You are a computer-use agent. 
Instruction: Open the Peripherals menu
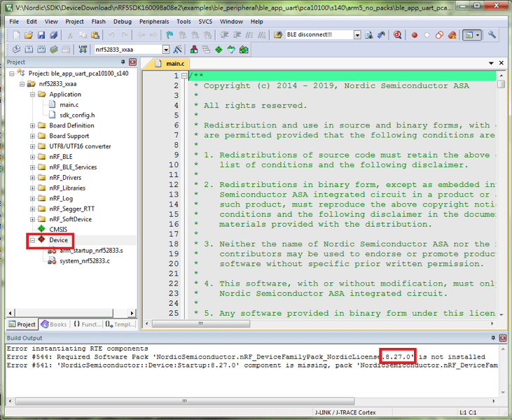point(153,22)
